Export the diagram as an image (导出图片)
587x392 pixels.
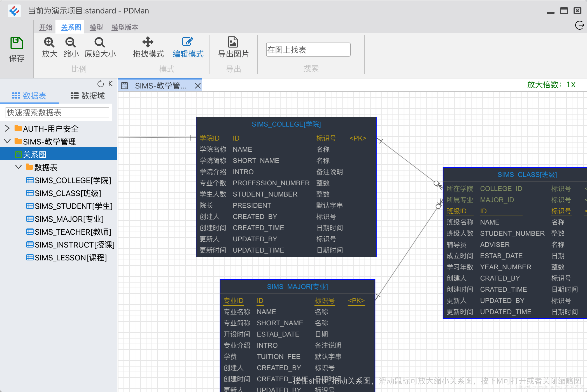pos(233,43)
